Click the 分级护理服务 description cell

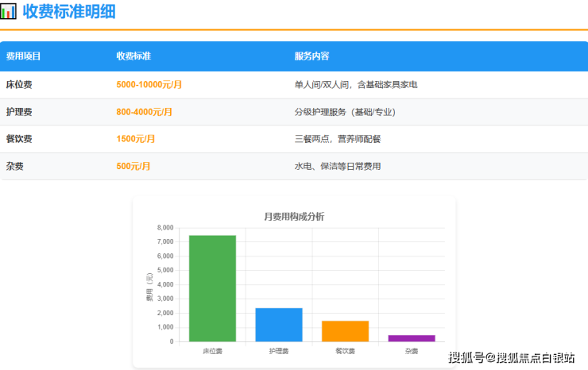click(x=345, y=112)
